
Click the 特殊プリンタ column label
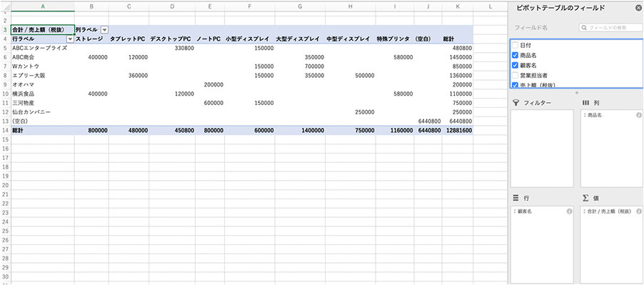click(393, 39)
